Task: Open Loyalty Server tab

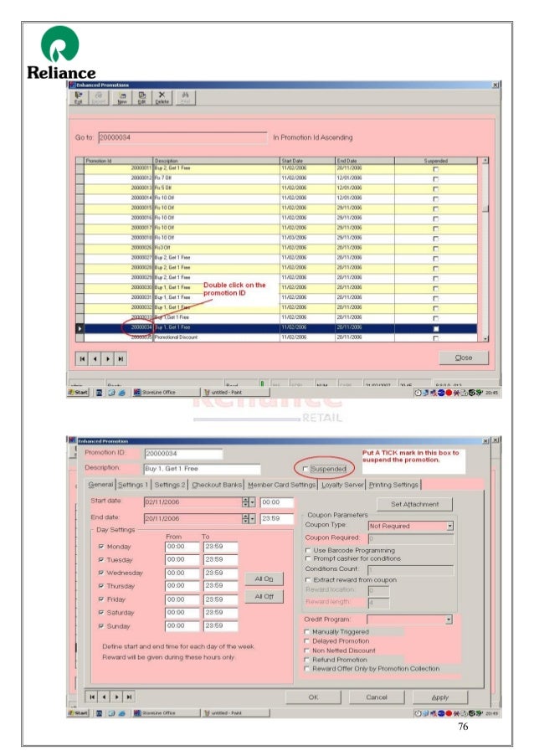Action: point(342,485)
